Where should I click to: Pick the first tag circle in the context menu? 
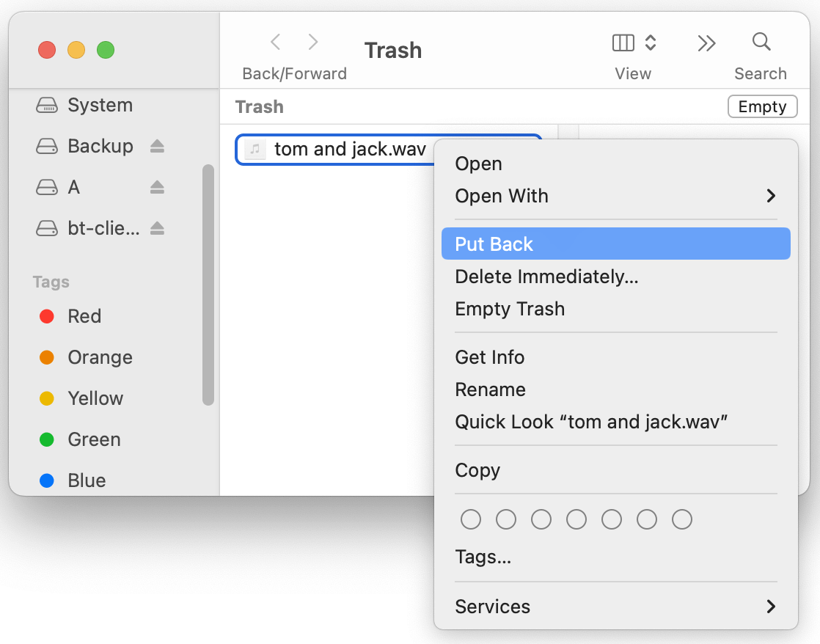coord(471,519)
